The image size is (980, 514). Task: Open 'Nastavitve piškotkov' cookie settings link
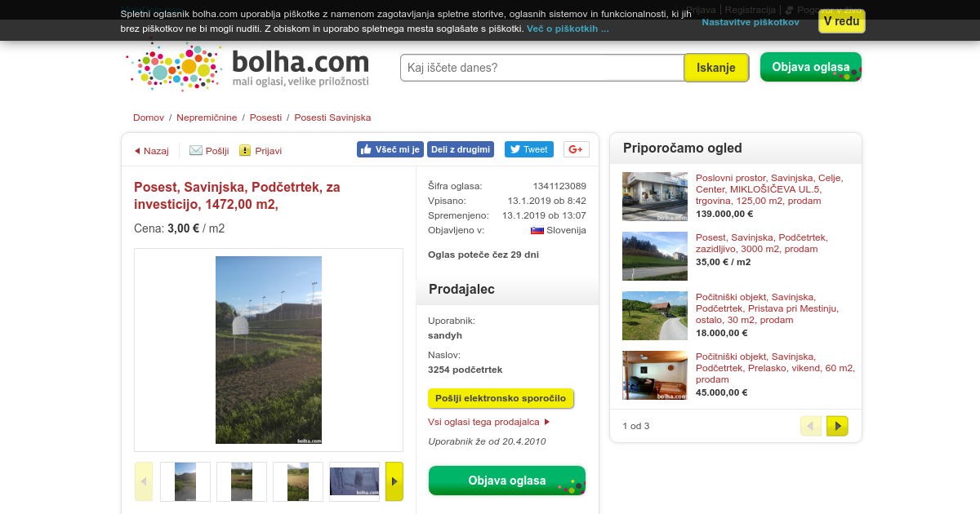pos(751,22)
